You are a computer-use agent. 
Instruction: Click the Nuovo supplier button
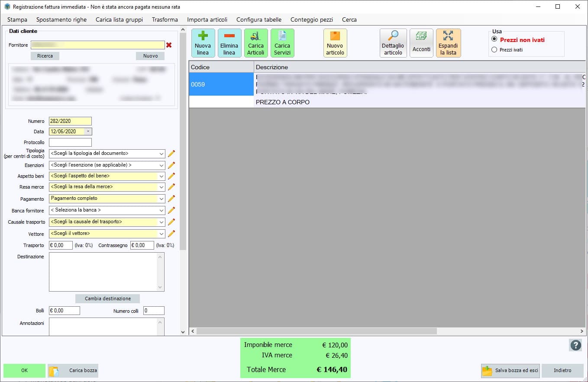(150, 56)
